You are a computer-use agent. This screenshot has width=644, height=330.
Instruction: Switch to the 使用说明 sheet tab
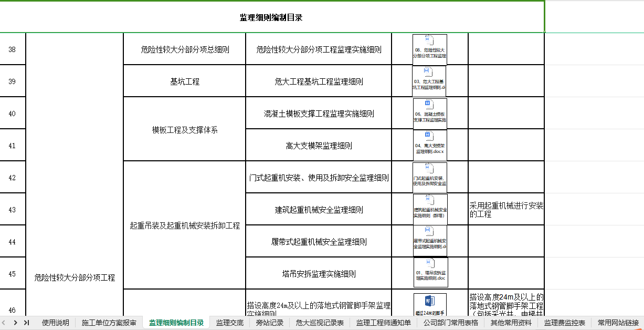coord(55,323)
